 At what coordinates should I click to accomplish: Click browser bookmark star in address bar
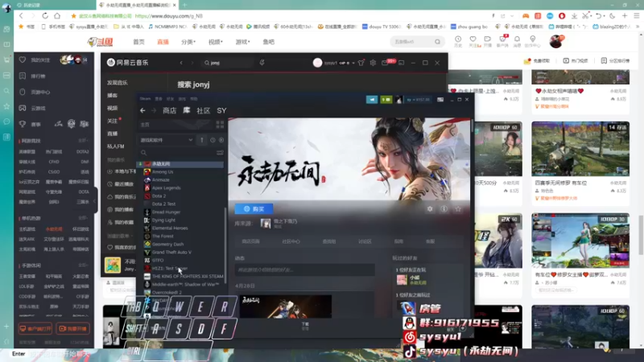tap(73, 15)
